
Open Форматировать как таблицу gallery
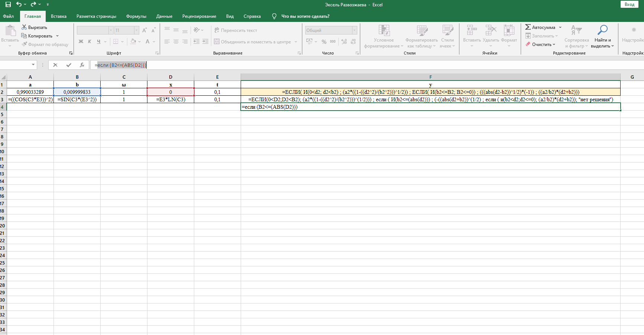[422, 36]
